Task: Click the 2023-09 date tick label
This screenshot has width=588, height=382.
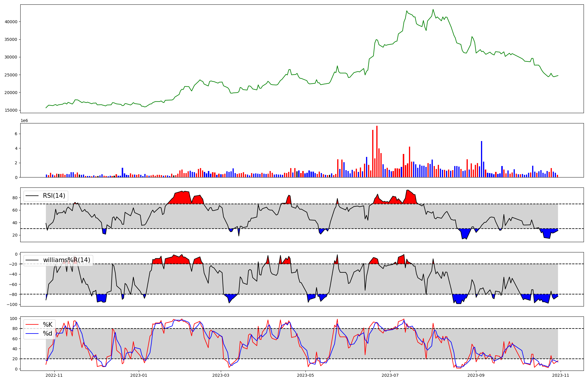Action: pyautogui.click(x=476, y=375)
